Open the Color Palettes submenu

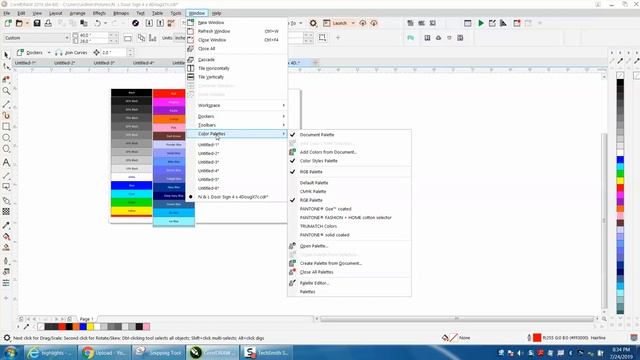click(237, 133)
